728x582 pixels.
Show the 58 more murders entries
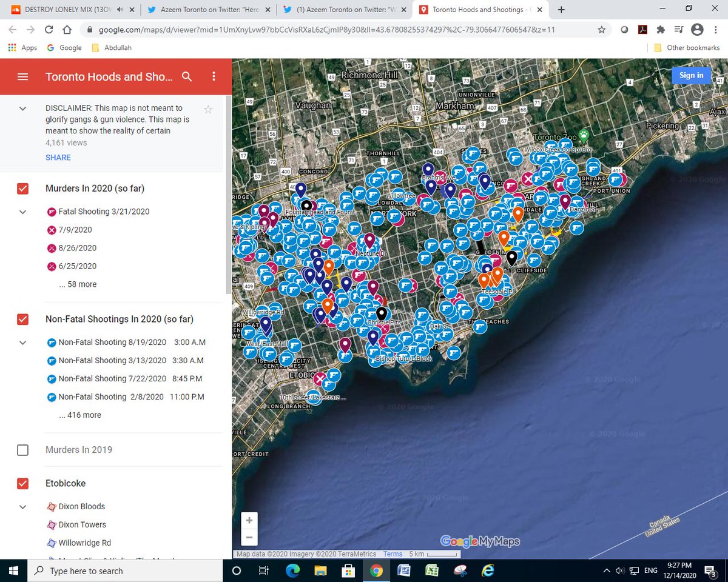click(x=78, y=284)
